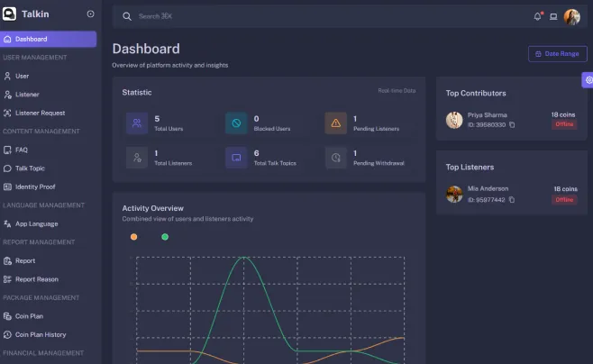Viewport: 593px width, 364px height.
Task: Click the Priya Sharma name
Action: pos(487,115)
